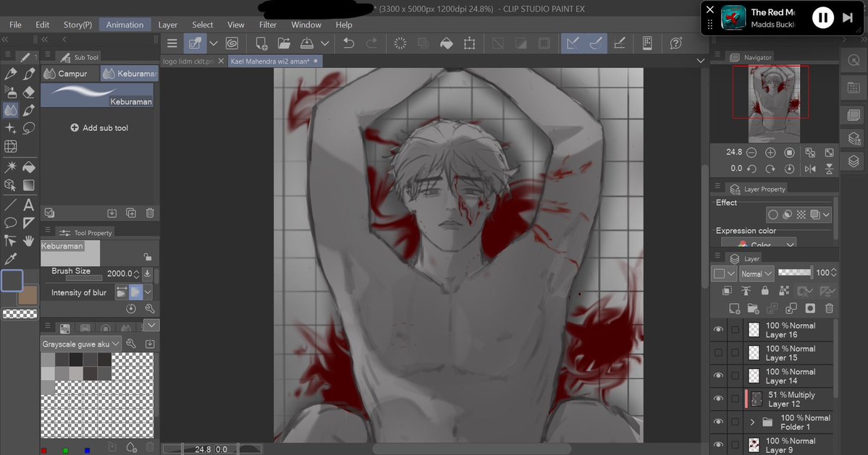
Task: Select the Hand move tool
Action: point(29,241)
